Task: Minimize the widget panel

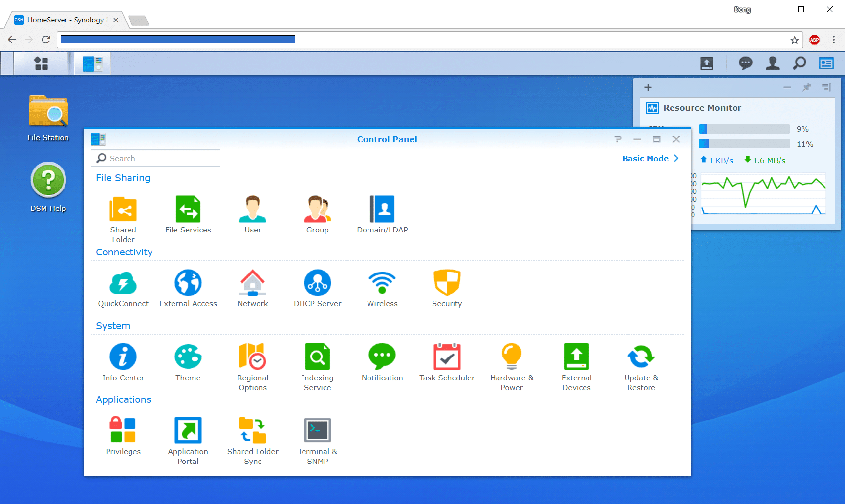Action: [787, 87]
